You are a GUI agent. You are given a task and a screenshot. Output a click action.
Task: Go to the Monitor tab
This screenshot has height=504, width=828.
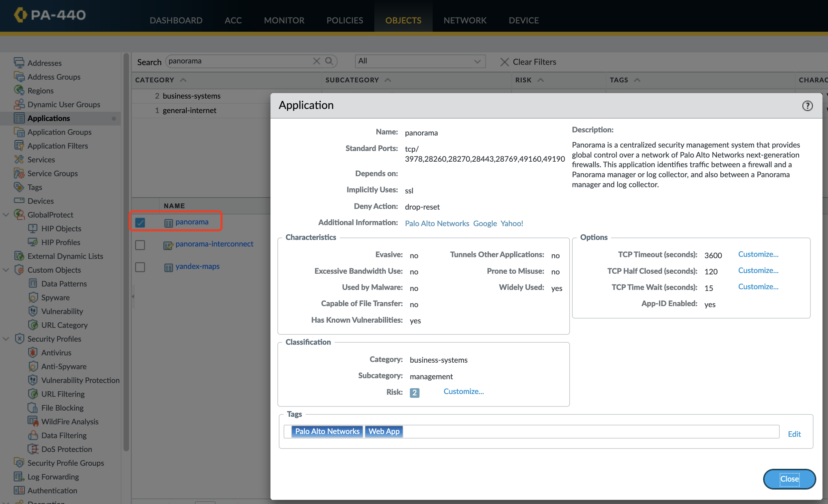[284, 20]
